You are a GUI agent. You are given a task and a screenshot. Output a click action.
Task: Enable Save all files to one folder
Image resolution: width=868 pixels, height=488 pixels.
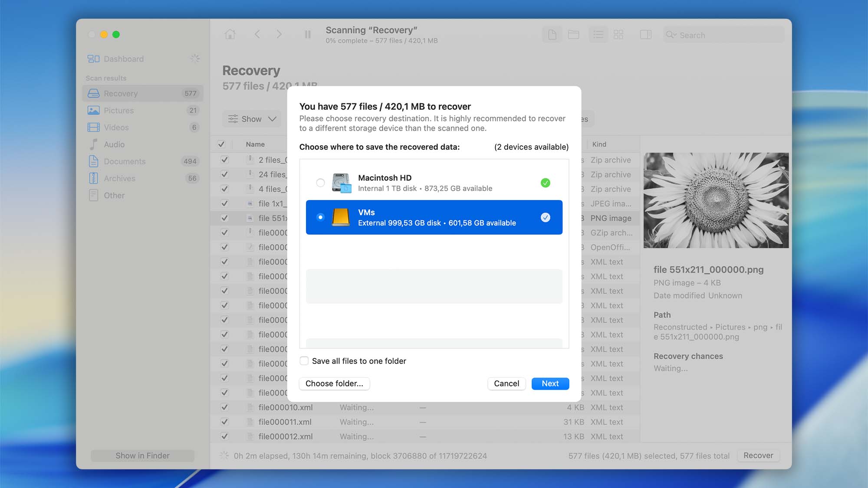point(304,361)
